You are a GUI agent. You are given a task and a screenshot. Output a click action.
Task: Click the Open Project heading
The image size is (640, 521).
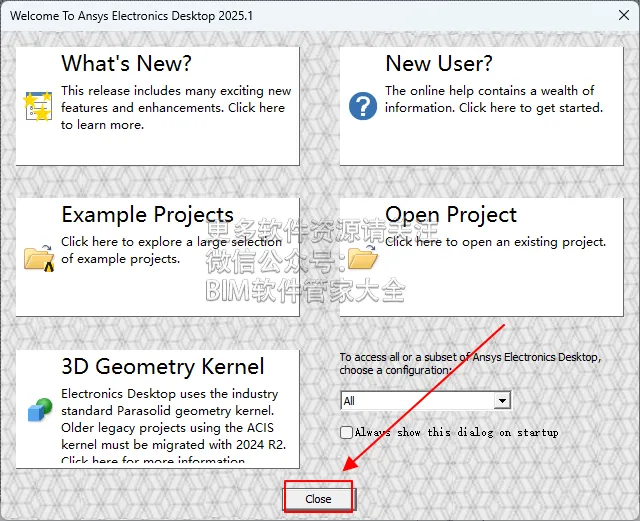[451, 215]
